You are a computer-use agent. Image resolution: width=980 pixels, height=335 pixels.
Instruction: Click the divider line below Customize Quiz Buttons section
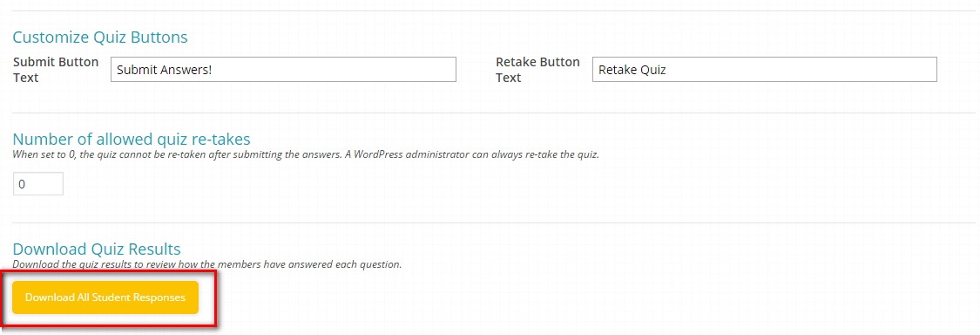[494, 113]
